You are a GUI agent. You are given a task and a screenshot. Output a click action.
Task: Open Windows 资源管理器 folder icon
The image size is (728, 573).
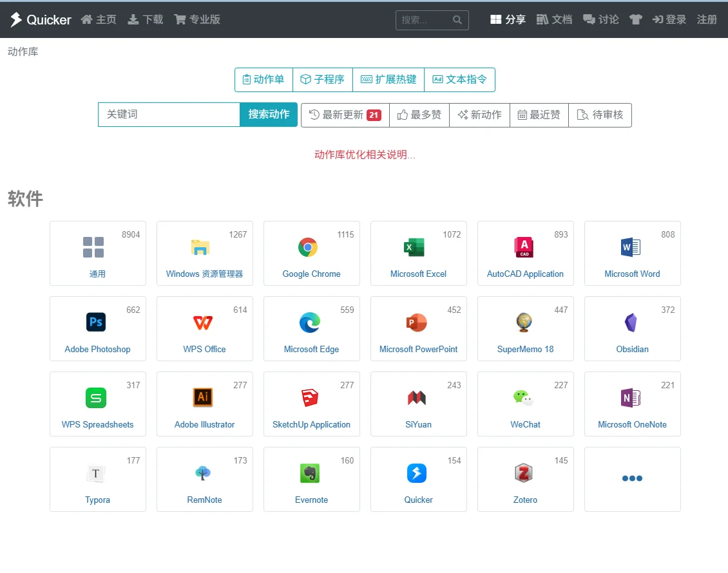tap(200, 247)
